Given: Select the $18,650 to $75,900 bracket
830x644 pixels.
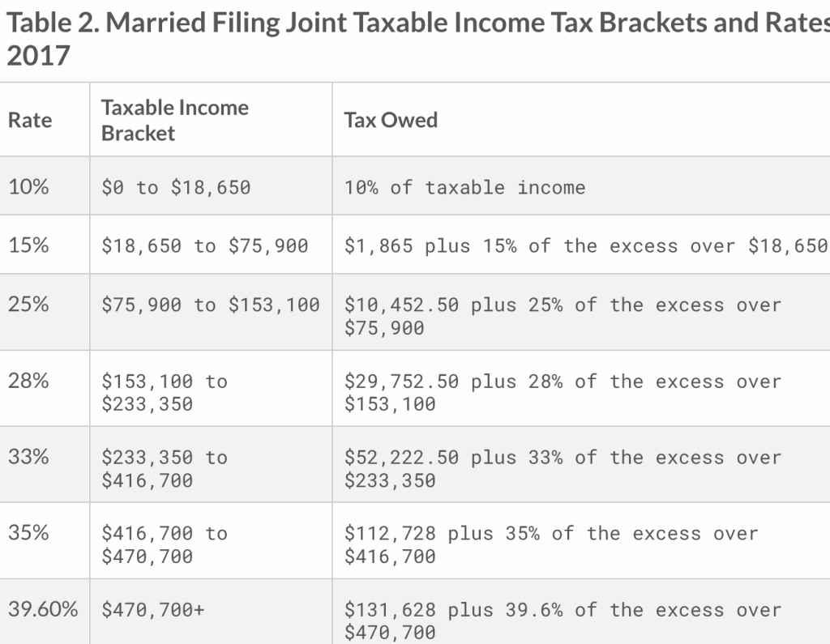Looking at the screenshot, I should click(x=204, y=246).
